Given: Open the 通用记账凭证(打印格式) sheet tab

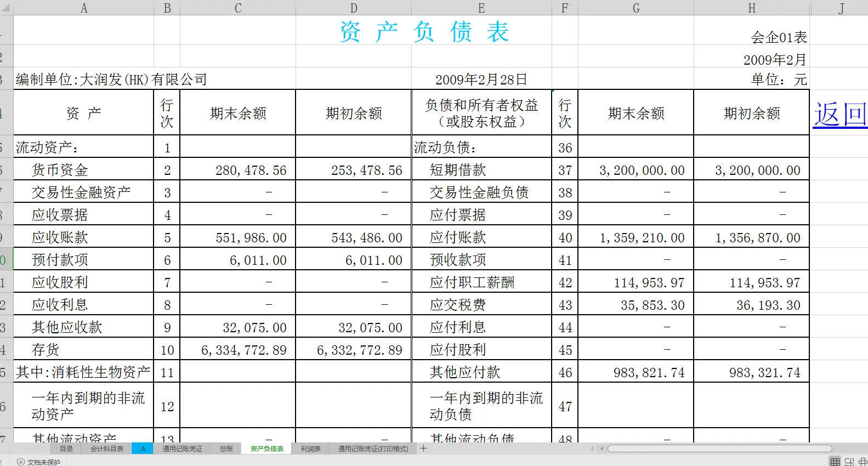Looking at the screenshot, I should [x=373, y=448].
